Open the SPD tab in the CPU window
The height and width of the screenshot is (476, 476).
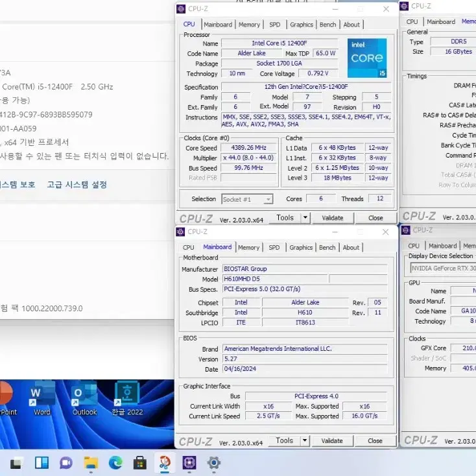[275, 25]
